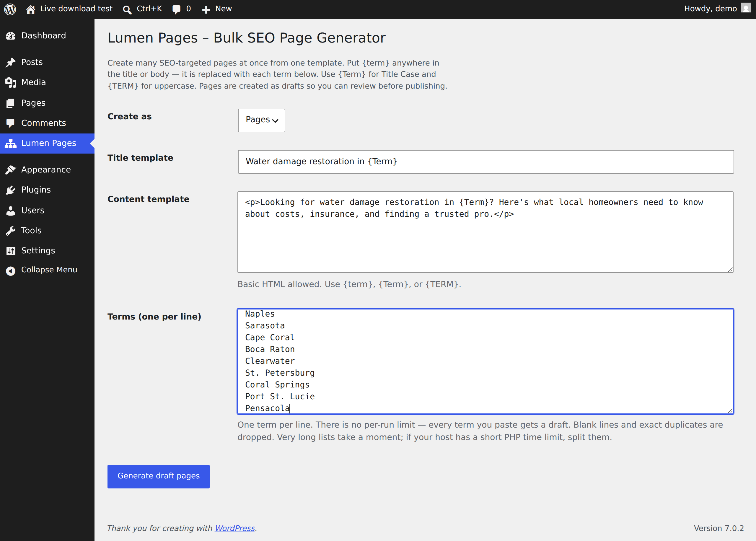Click the term Sarasota
This screenshot has width=756, height=541.
click(x=265, y=326)
